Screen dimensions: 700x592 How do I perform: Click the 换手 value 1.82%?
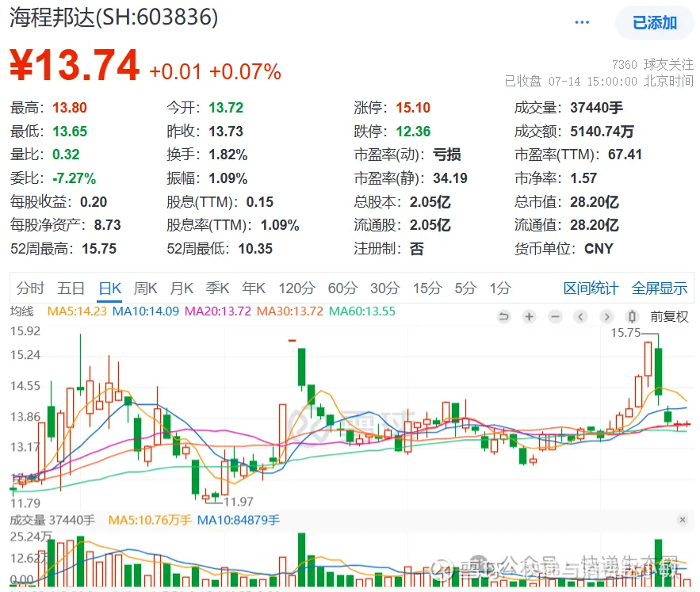pyautogui.click(x=228, y=155)
